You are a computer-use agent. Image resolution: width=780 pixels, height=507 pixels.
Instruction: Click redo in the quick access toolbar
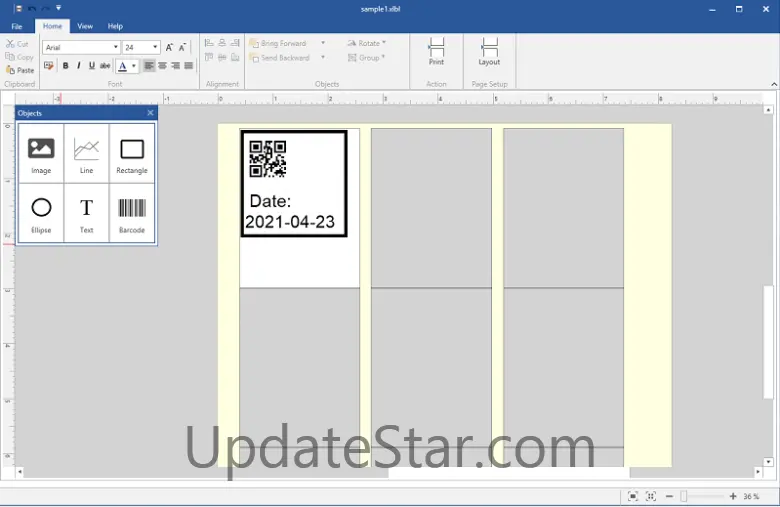point(45,8)
